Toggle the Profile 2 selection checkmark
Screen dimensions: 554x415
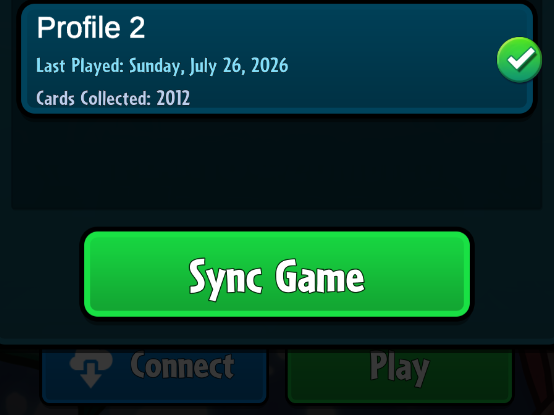519,60
